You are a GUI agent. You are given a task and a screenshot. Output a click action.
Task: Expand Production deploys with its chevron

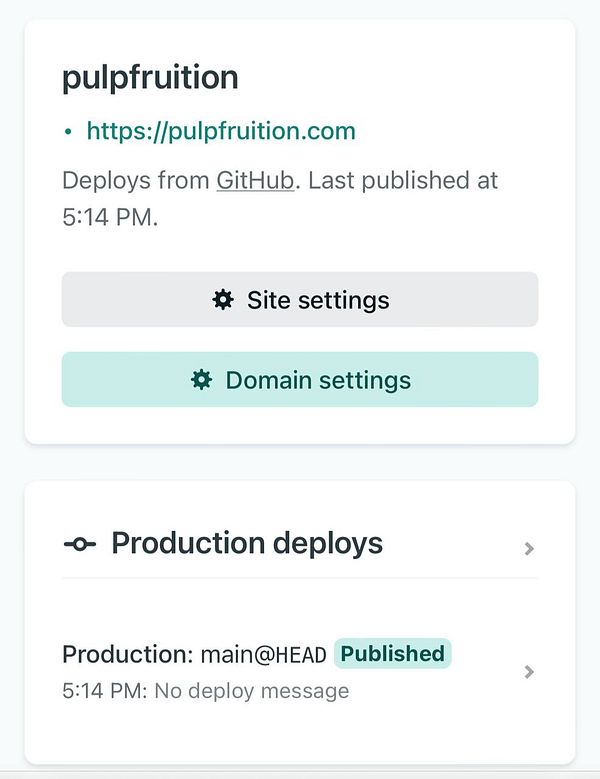529,548
